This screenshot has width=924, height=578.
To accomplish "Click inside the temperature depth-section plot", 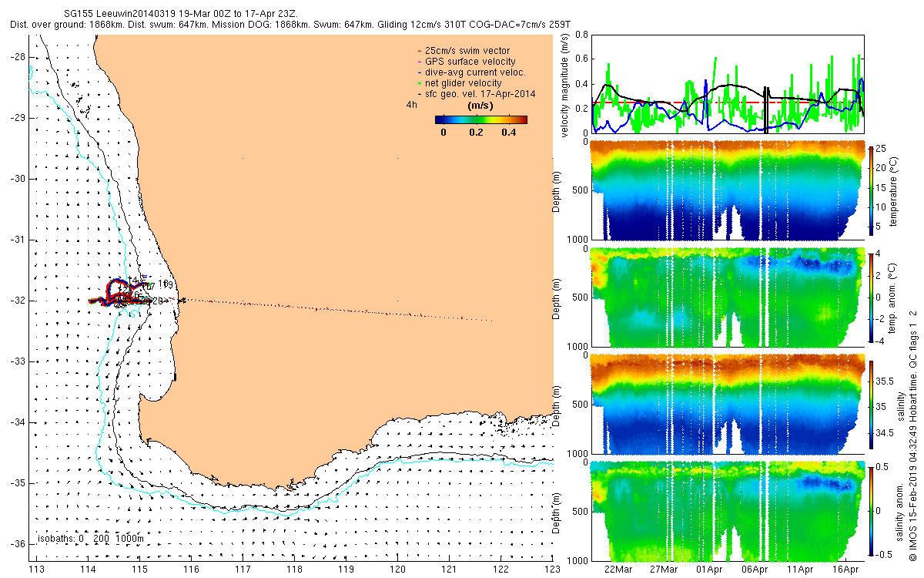I will point(728,190).
